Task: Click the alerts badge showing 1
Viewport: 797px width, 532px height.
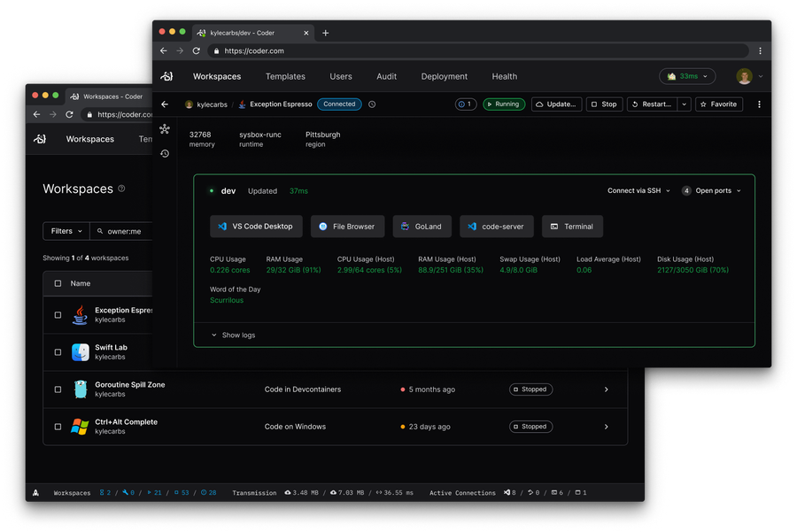Action: (x=466, y=104)
